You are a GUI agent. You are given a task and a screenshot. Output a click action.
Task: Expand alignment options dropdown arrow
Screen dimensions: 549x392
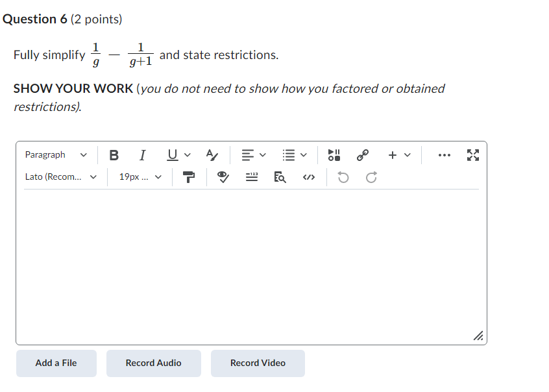point(263,155)
